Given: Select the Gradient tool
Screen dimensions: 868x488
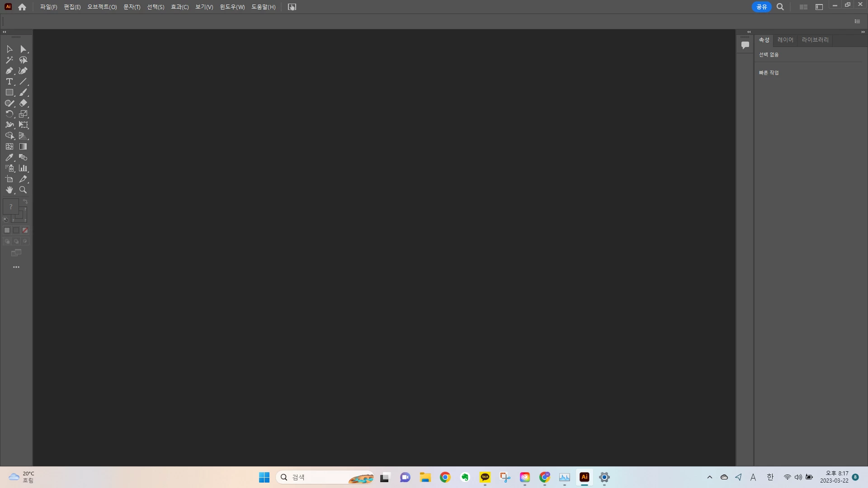Looking at the screenshot, I should pyautogui.click(x=24, y=146).
